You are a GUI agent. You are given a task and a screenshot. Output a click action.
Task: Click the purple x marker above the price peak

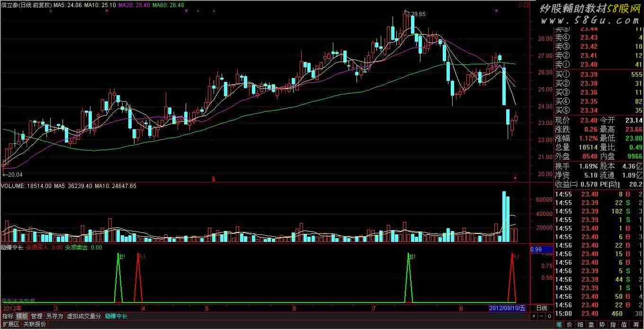tap(496, 10)
